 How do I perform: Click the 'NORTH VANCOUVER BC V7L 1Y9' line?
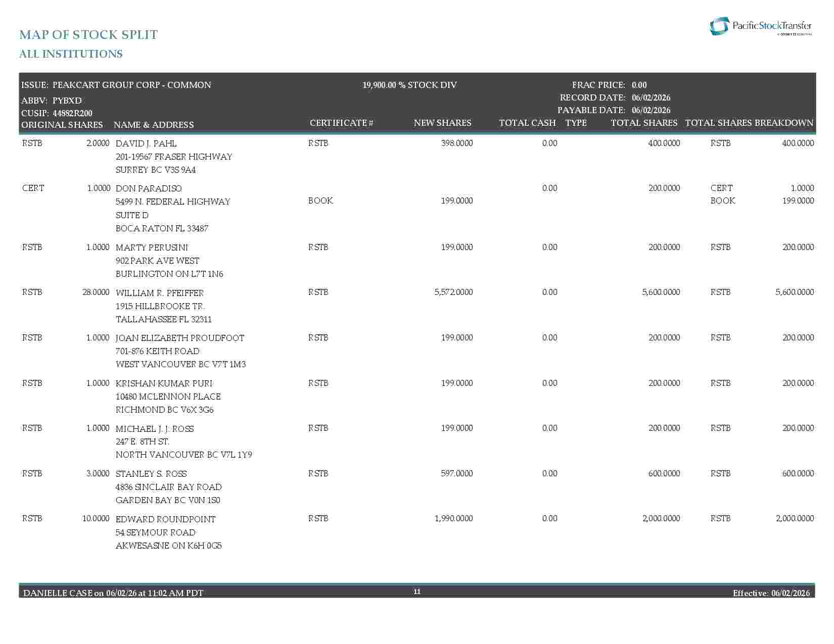[x=184, y=455]
